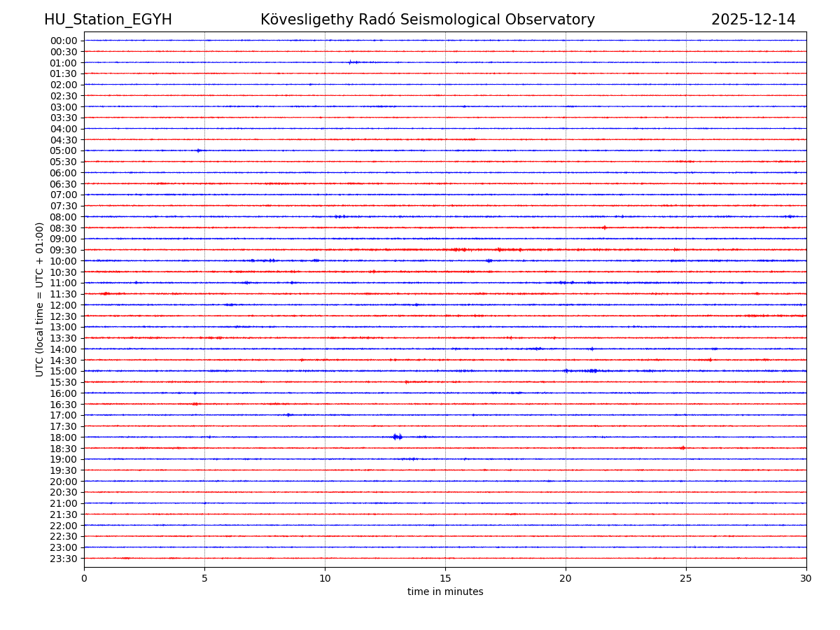
Task: Click the 15 minute x-axis tick label
Action: click(x=445, y=579)
